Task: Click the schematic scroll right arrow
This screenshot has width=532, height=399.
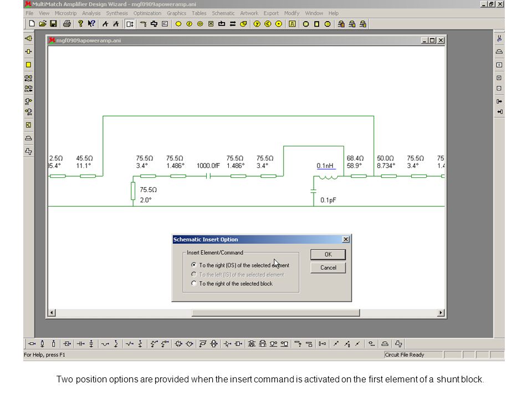Action: click(x=441, y=313)
